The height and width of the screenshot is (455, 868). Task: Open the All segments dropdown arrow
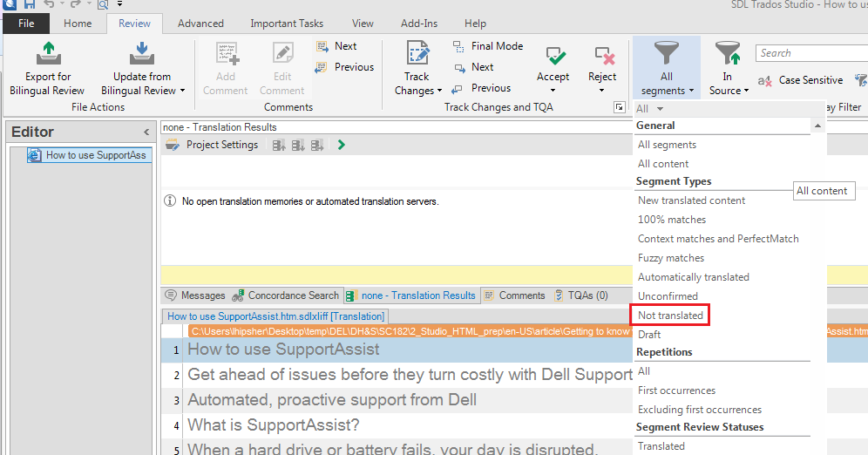point(691,91)
